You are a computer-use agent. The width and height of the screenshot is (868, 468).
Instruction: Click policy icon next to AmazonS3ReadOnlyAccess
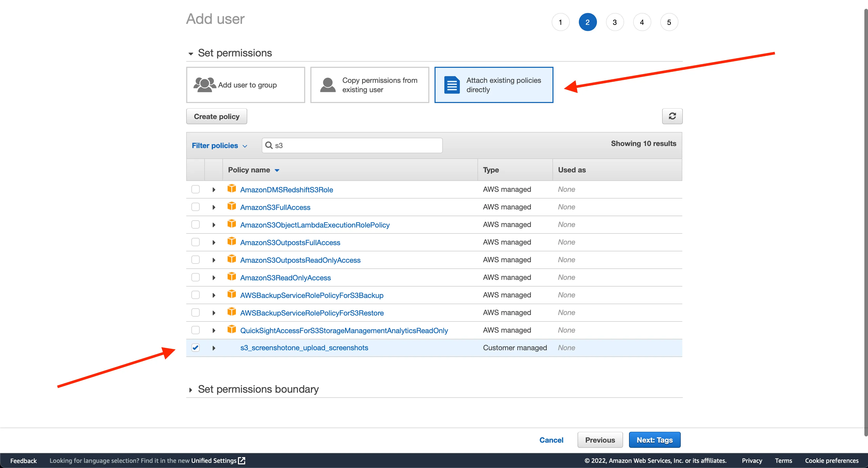click(231, 276)
